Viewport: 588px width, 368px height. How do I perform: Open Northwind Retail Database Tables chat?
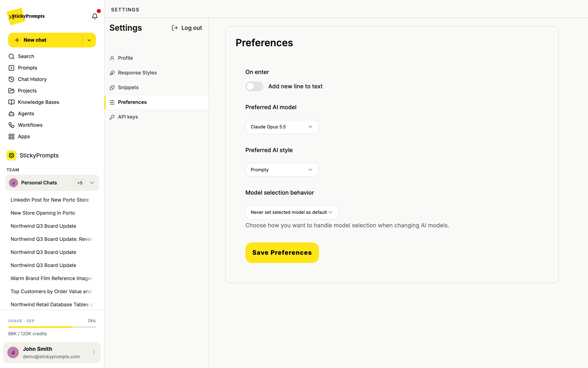(x=52, y=304)
